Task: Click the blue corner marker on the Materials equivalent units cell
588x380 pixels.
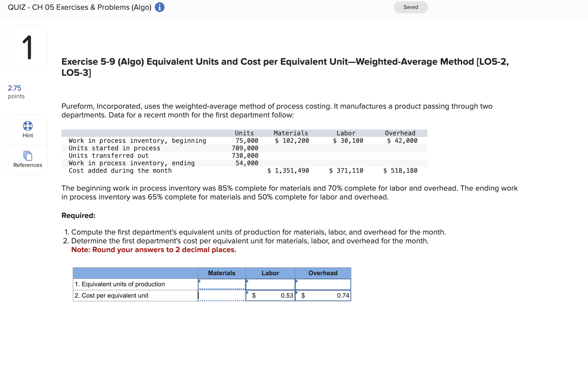Action: click(x=199, y=280)
